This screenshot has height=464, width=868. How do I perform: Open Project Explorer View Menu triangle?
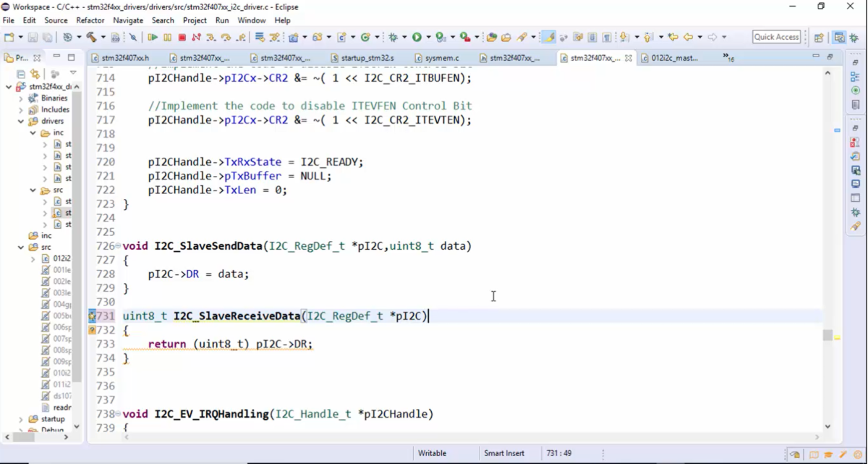pos(73,74)
